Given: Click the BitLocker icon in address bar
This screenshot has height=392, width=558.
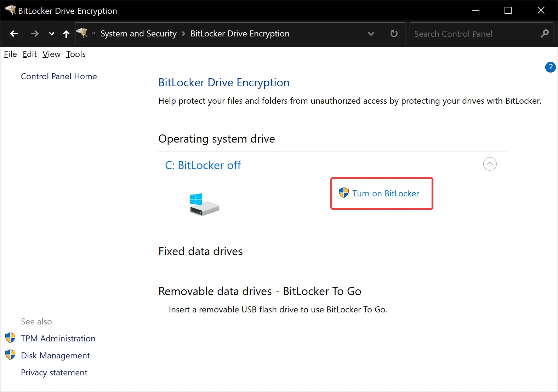Looking at the screenshot, I should point(82,33).
